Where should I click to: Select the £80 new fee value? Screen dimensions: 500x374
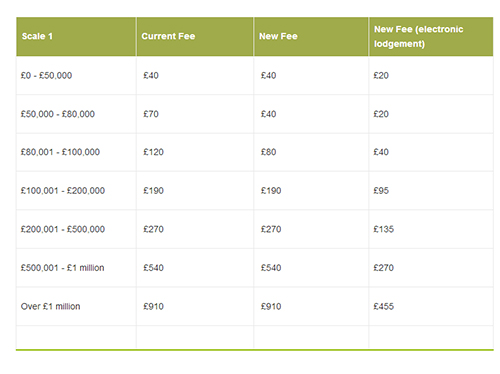[x=268, y=152]
